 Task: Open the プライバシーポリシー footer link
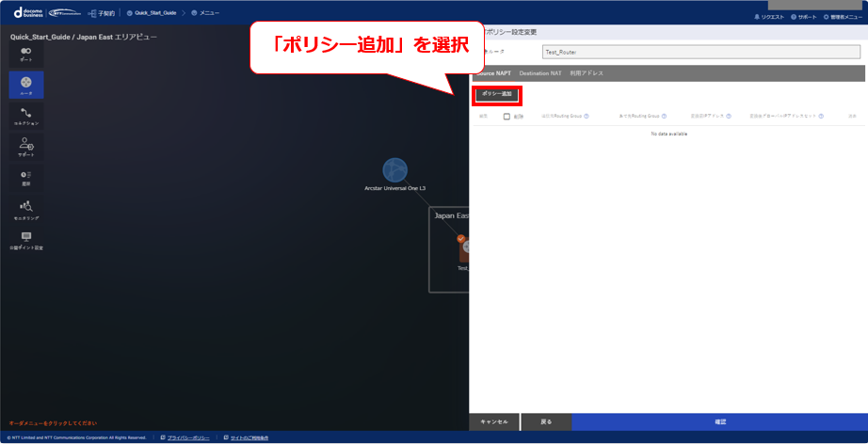coord(188,438)
